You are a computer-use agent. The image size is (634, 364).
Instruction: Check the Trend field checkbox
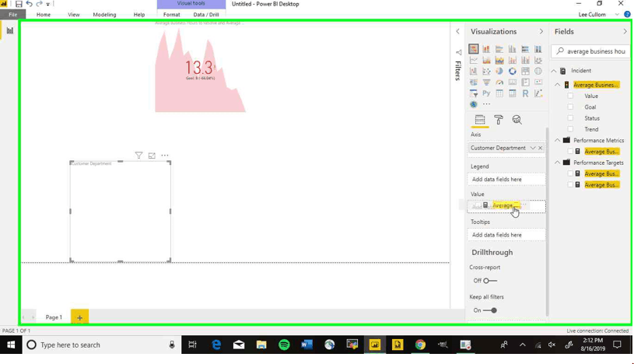pos(570,129)
